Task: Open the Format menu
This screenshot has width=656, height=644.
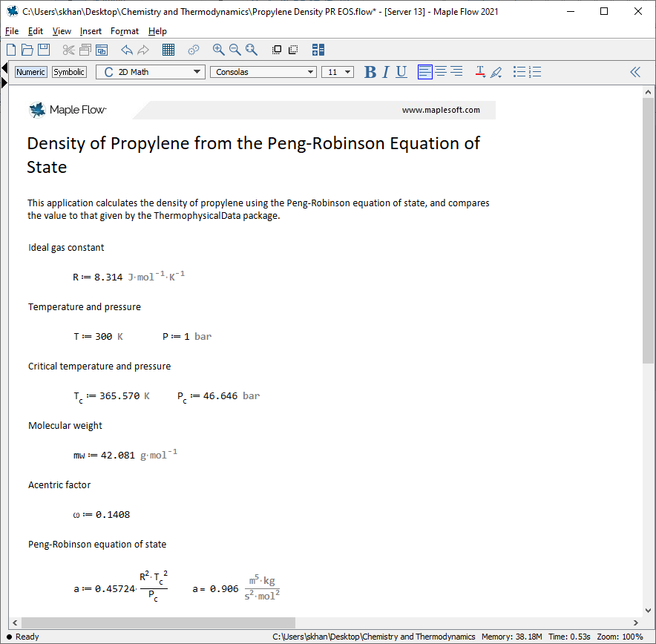Action: click(124, 31)
